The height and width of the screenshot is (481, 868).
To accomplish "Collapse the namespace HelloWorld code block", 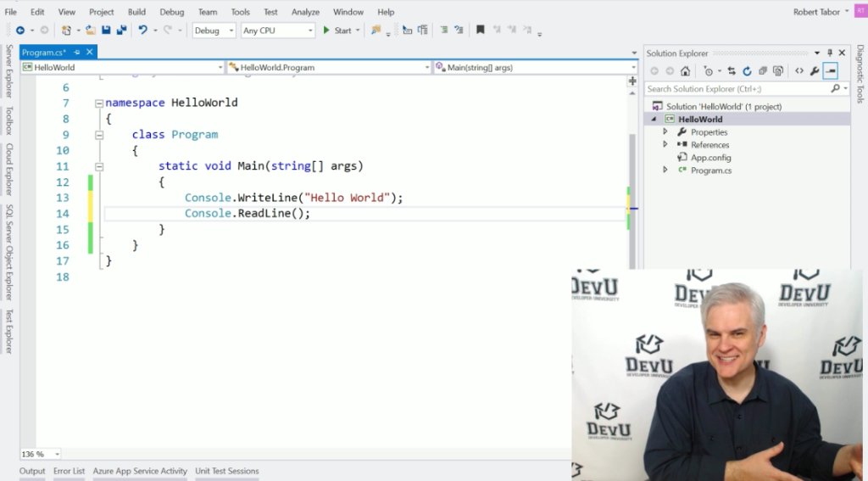I will (x=99, y=103).
